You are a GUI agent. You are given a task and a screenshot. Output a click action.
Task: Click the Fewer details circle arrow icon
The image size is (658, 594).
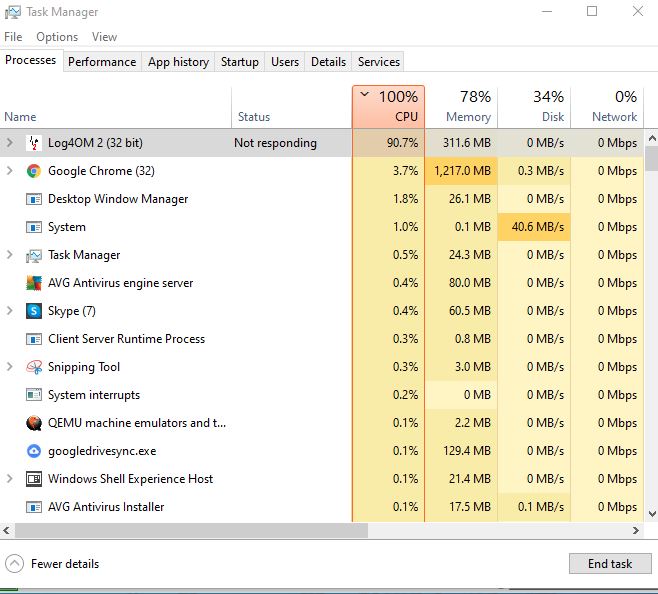[14, 563]
